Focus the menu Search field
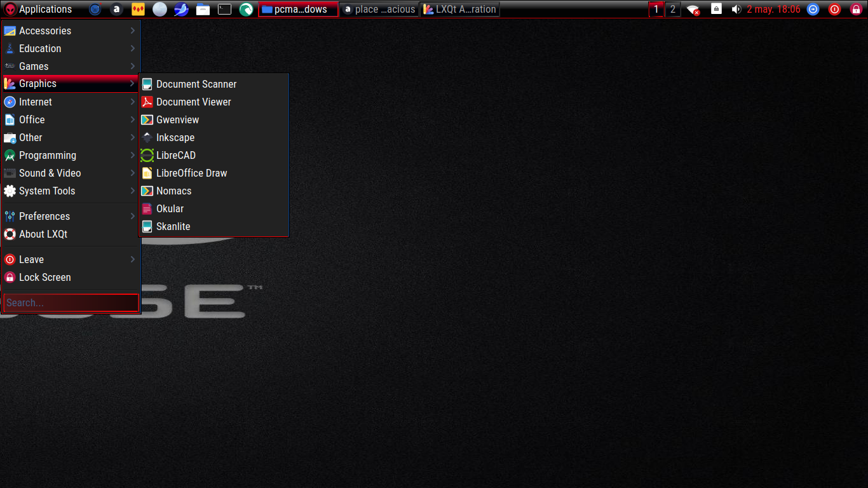868x488 pixels. (x=71, y=302)
